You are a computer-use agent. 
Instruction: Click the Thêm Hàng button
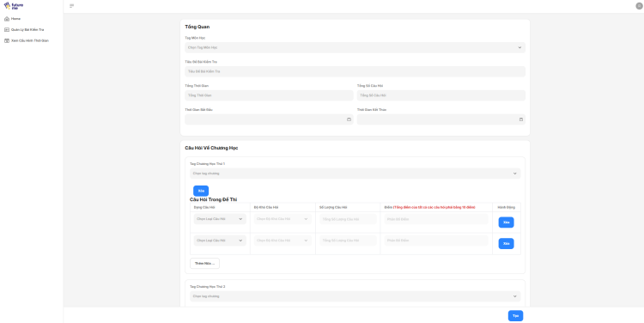pyautogui.click(x=204, y=264)
